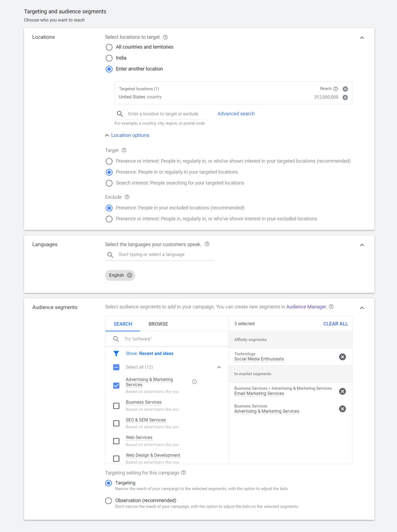Open help for Targeting setting for this campaign
Viewport: 397px width, 532px height.
(184, 473)
